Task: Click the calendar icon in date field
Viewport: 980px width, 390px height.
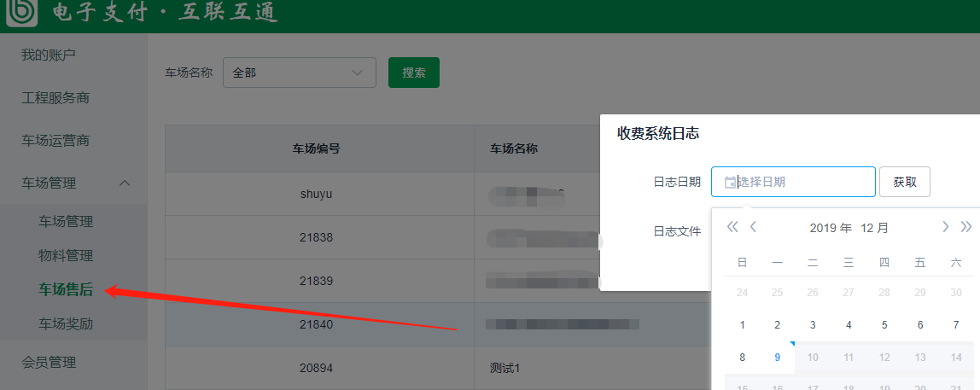Action: point(729,182)
